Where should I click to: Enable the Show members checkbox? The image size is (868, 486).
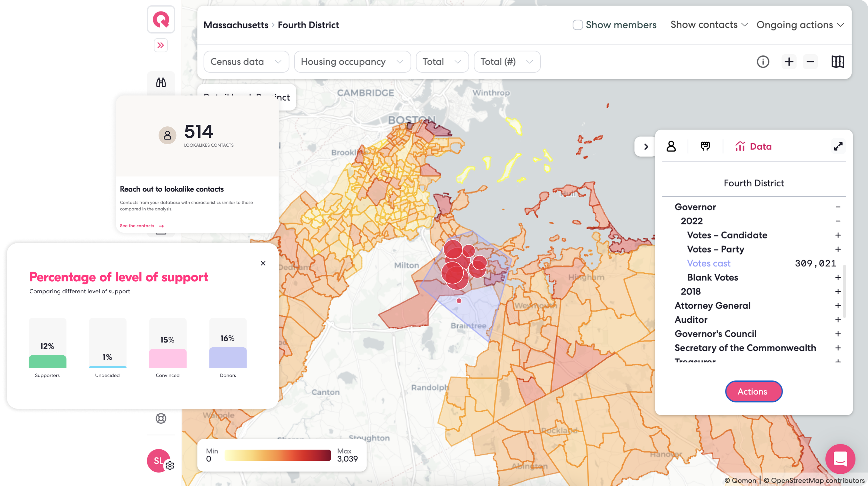click(577, 25)
